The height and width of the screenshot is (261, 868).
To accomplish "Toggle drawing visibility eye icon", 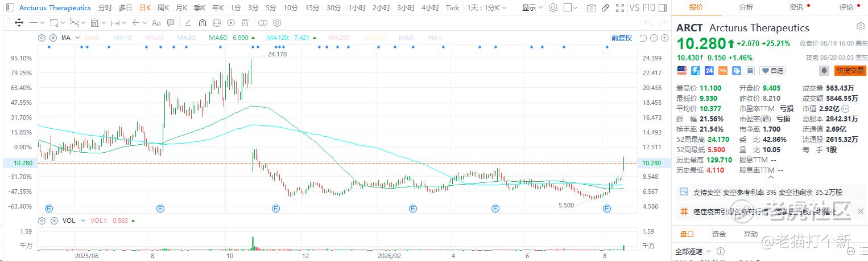I will coord(230,23).
